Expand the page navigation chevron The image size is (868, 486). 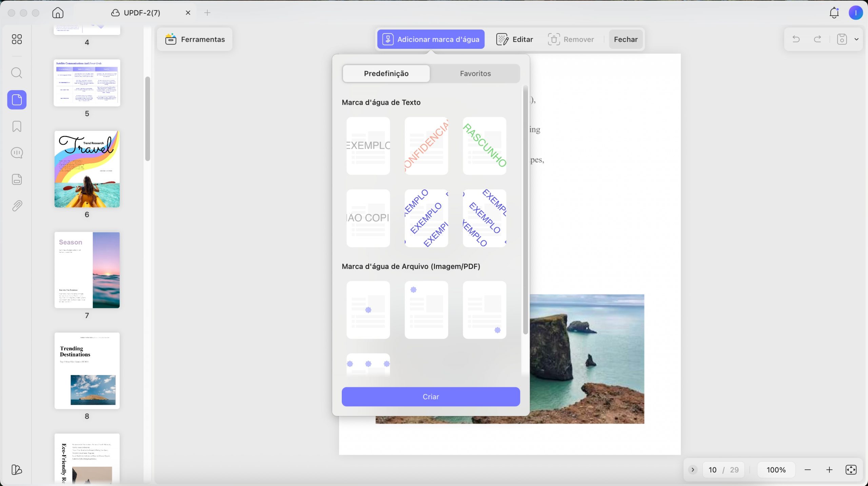tap(693, 470)
